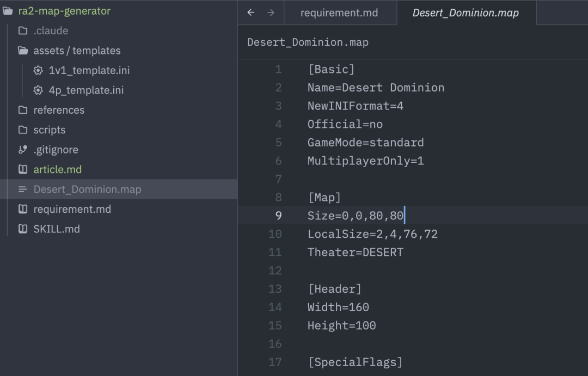
Task: Switch to the requirement.md tab
Action: coord(339,13)
